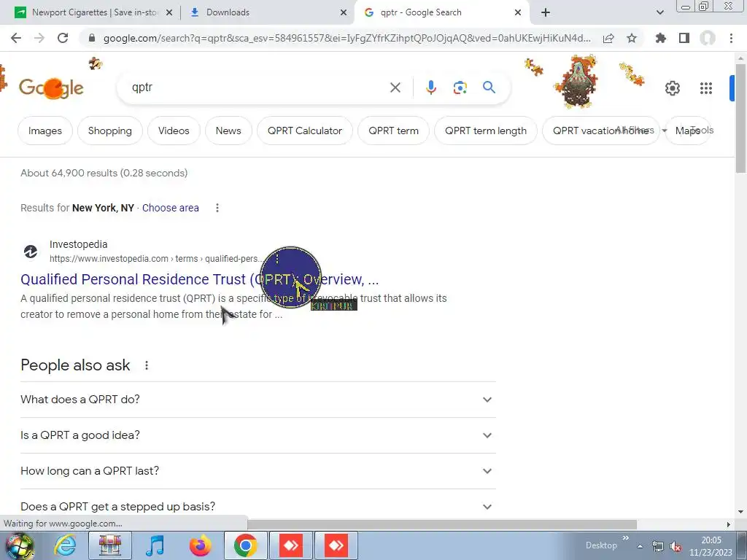Open the Windows Start button
Image resolution: width=747 pixels, height=560 pixels.
(x=19, y=545)
